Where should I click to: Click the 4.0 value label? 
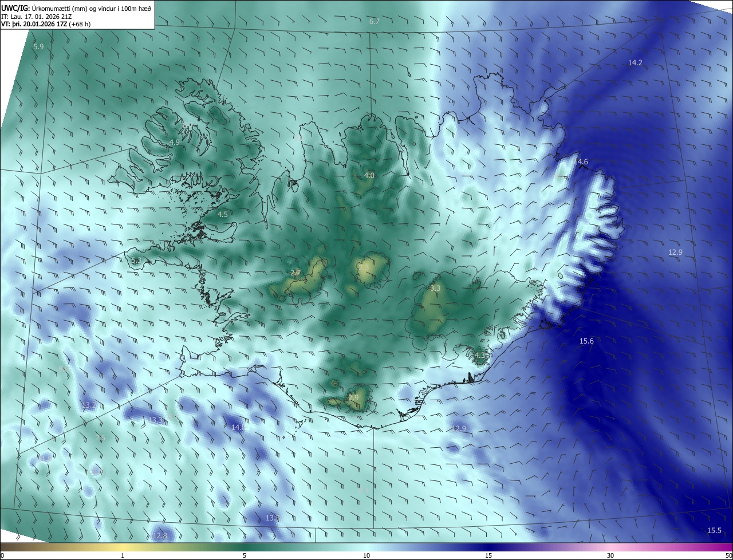(369, 176)
